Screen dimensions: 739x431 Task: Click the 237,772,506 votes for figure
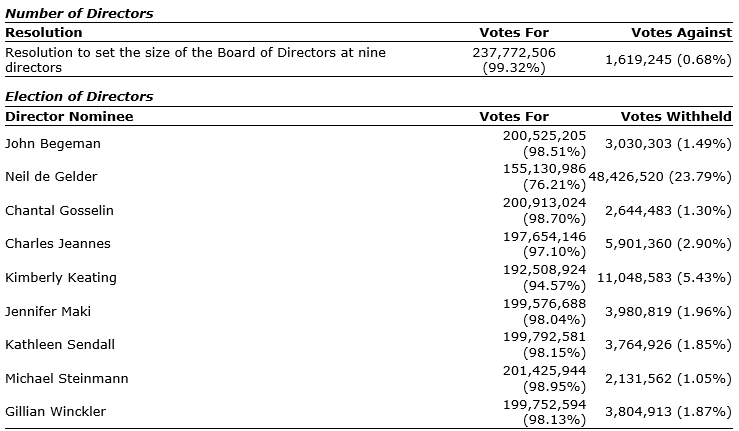[x=514, y=52]
